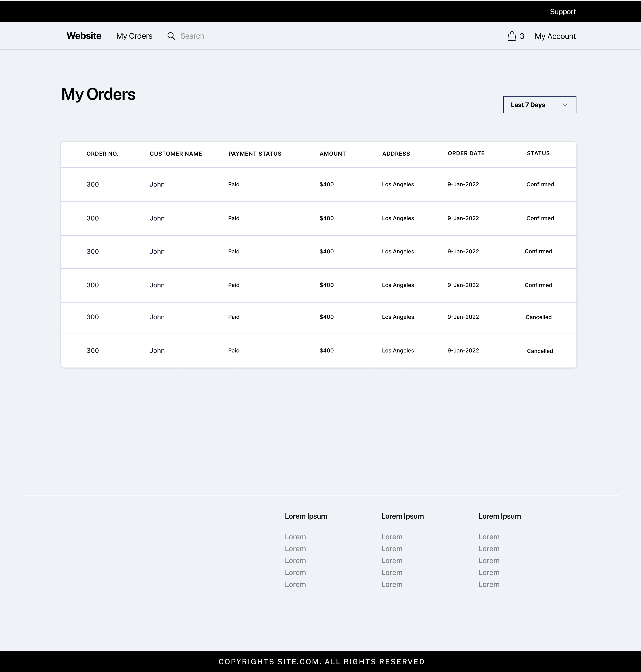641x672 pixels.
Task: Click 9-Jan-2022 in first order row
Action: [463, 184]
